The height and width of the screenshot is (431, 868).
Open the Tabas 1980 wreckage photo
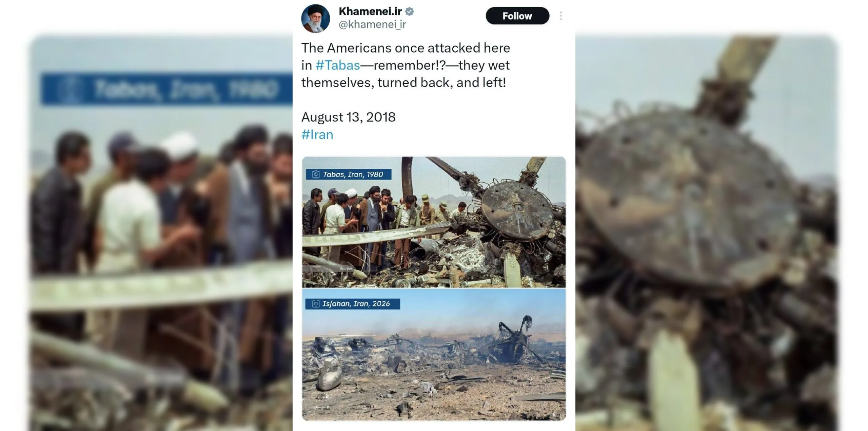pos(434,222)
